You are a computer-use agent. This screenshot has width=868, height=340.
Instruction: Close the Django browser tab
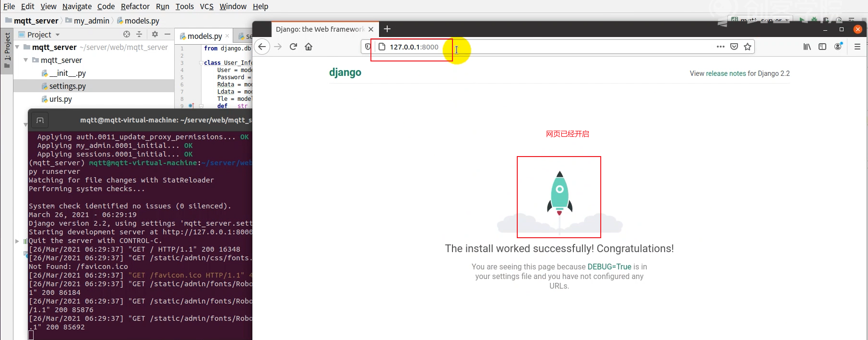[x=371, y=29]
